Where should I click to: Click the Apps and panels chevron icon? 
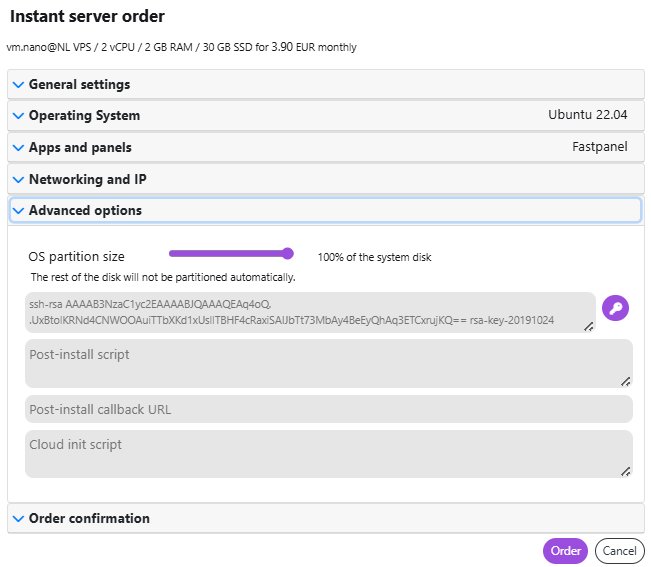pos(18,147)
